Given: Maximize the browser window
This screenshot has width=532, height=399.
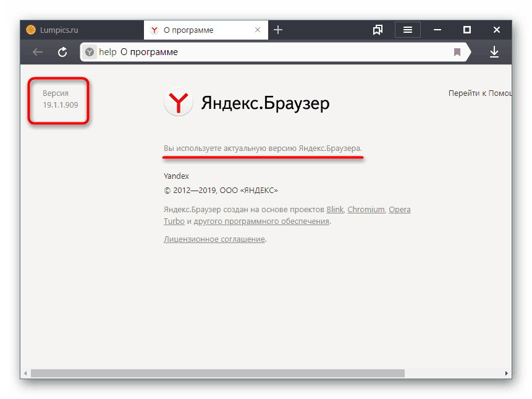Looking at the screenshot, I should [467, 30].
